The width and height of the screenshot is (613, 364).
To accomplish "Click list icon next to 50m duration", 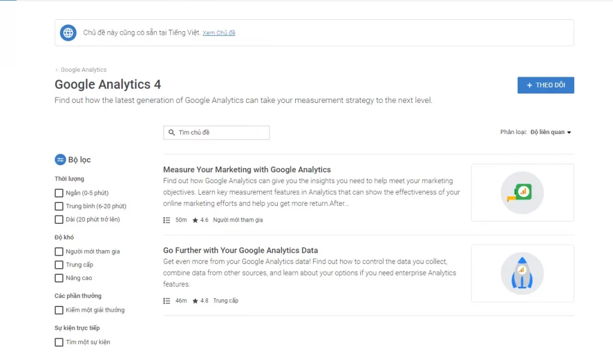I will tap(167, 220).
